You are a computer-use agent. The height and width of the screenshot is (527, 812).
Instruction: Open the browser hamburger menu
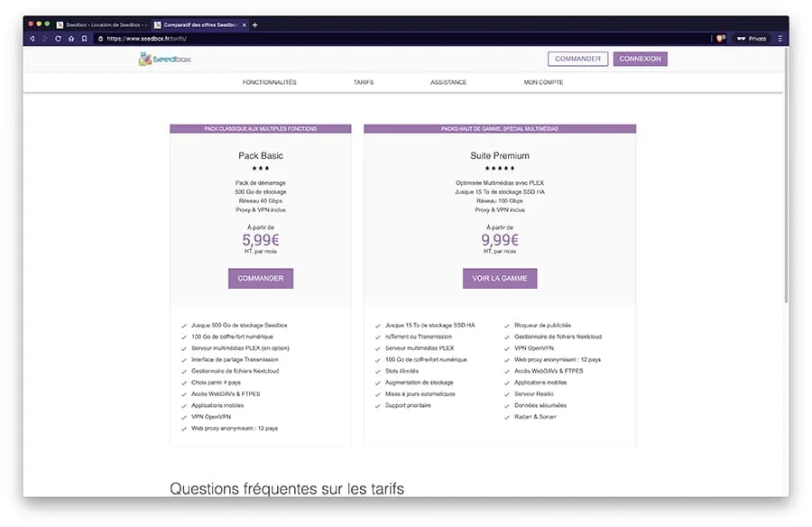click(x=780, y=39)
